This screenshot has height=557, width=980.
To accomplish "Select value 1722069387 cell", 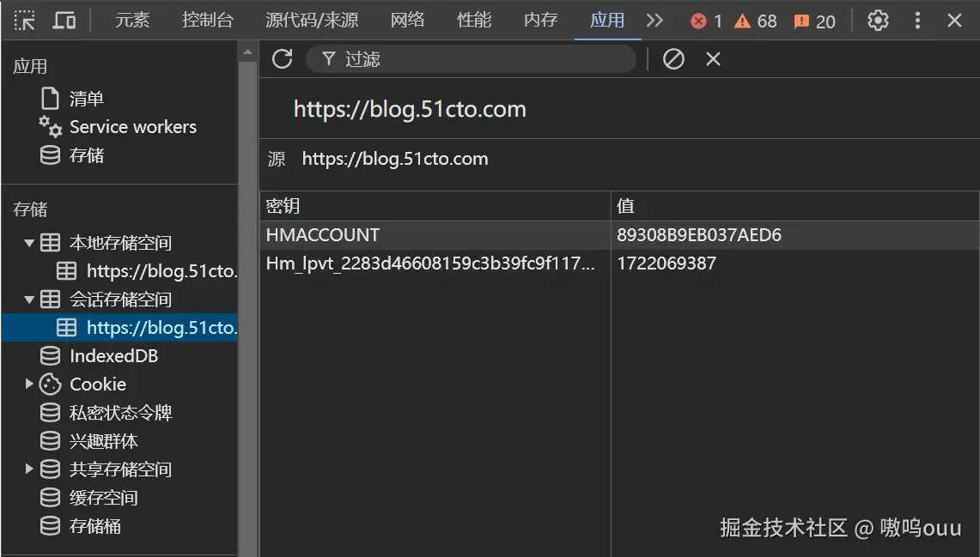I will (x=795, y=263).
